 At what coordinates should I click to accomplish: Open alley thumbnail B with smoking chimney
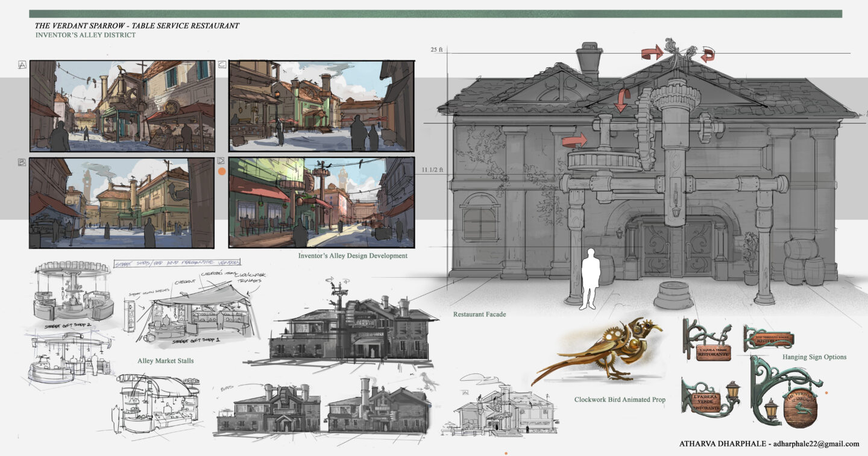[x=122, y=203]
